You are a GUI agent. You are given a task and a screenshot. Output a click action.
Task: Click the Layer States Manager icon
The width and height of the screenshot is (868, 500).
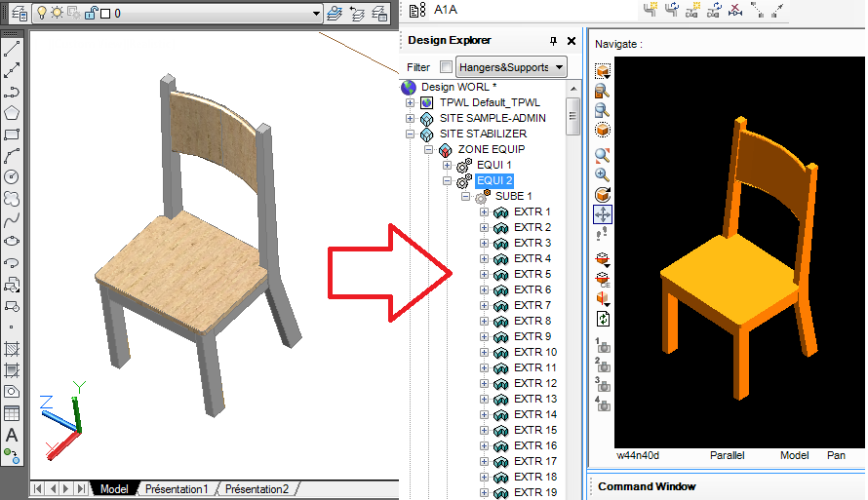click(379, 13)
